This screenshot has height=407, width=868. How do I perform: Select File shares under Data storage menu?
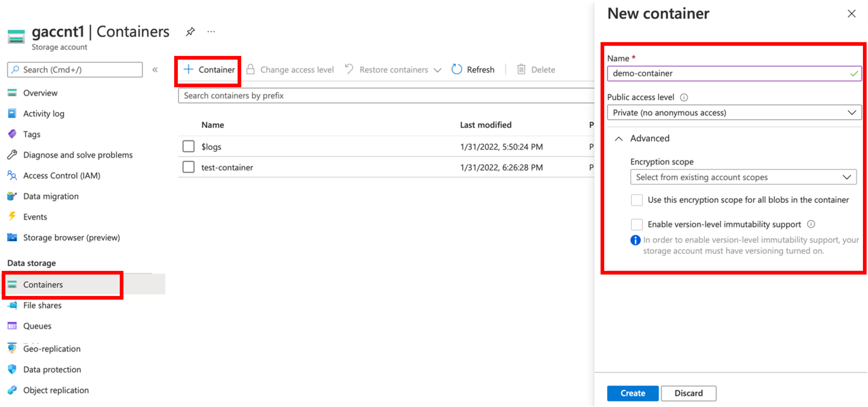[x=42, y=305]
